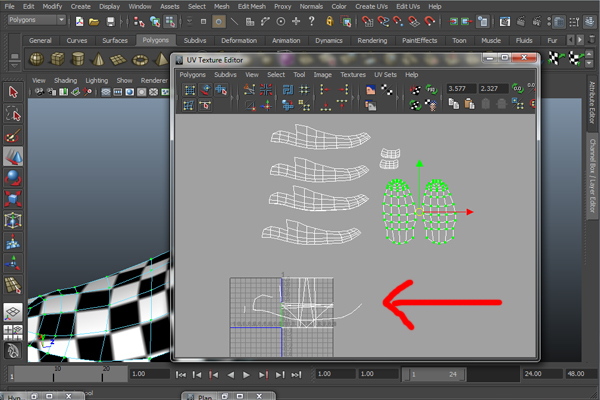The height and width of the screenshot is (400, 600).
Task: Toggle display image in UV editor
Action: click(370, 90)
